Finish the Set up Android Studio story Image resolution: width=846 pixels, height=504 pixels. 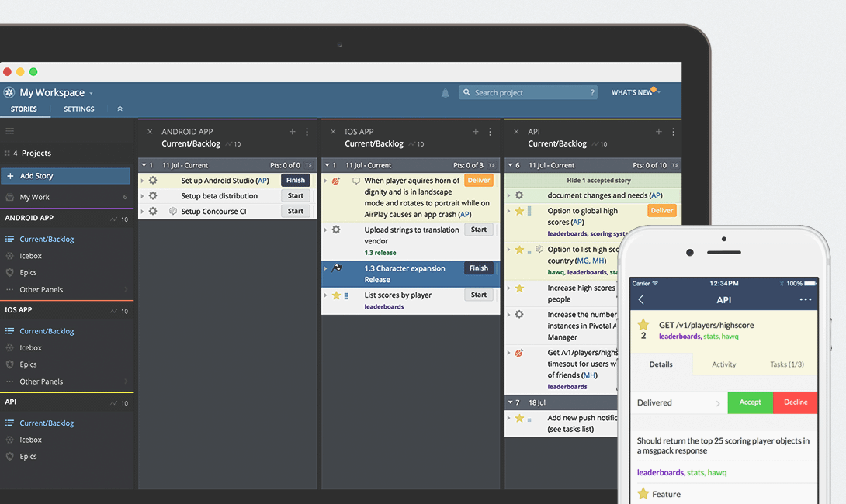[296, 181]
